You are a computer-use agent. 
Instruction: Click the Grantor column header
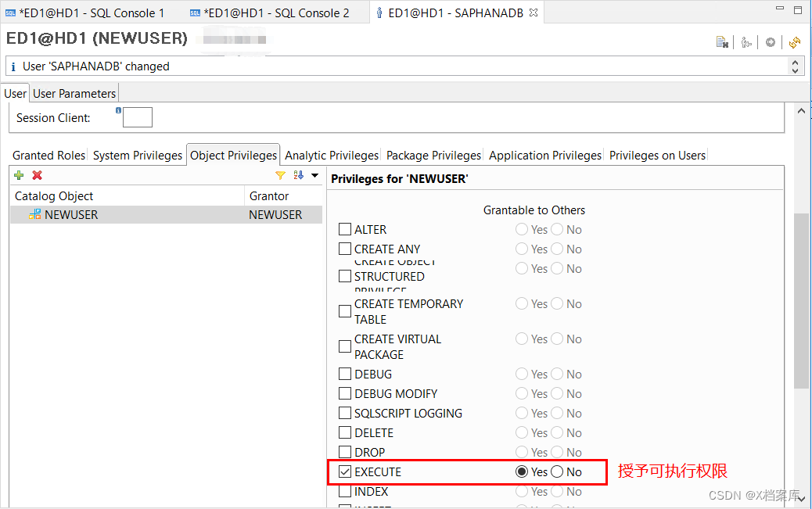click(x=283, y=195)
